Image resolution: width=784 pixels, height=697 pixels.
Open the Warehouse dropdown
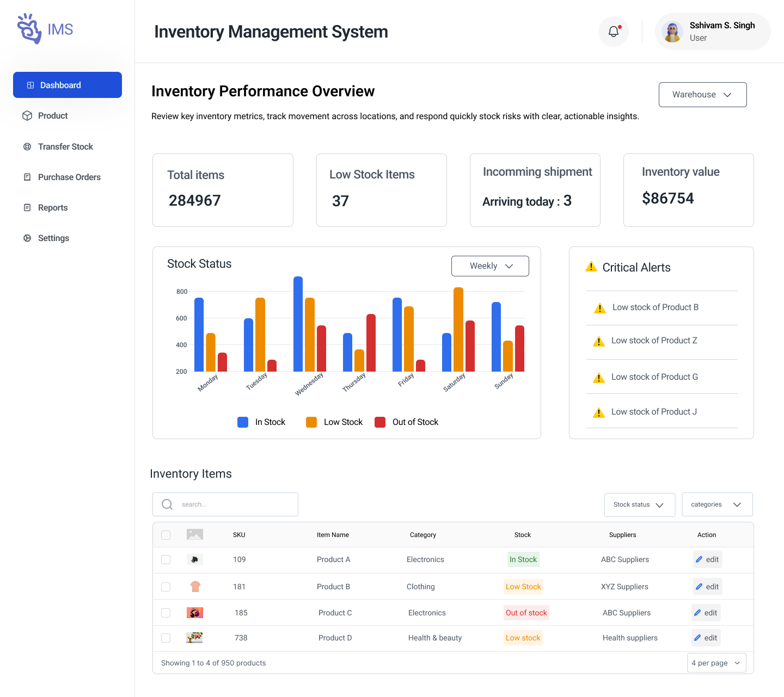coord(702,94)
